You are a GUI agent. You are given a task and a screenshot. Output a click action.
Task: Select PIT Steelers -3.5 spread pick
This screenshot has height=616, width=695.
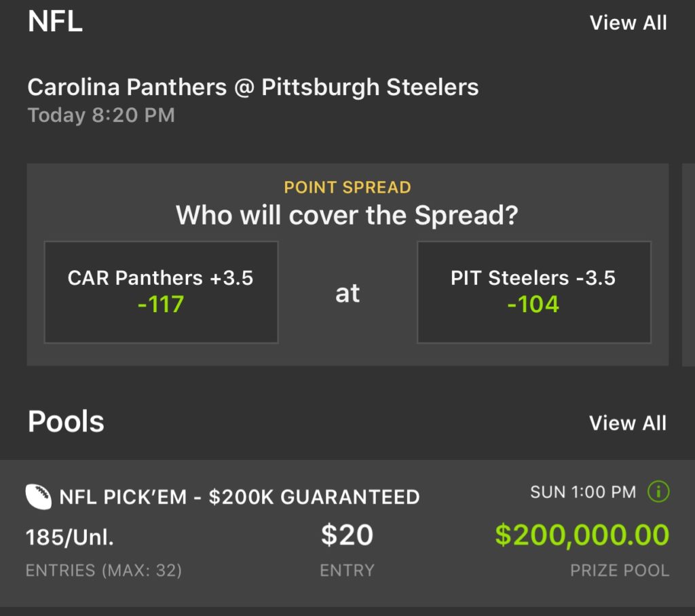coord(534,292)
